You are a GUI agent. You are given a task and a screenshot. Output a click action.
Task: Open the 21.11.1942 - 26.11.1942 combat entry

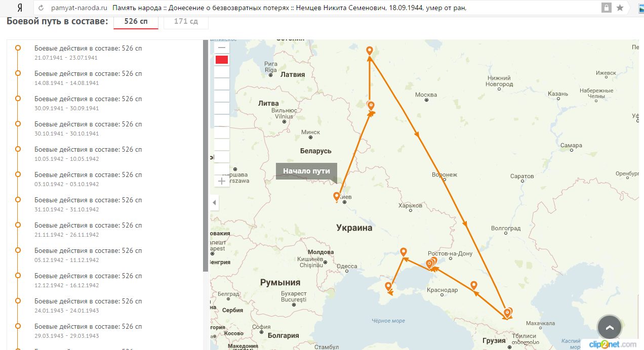click(x=88, y=230)
